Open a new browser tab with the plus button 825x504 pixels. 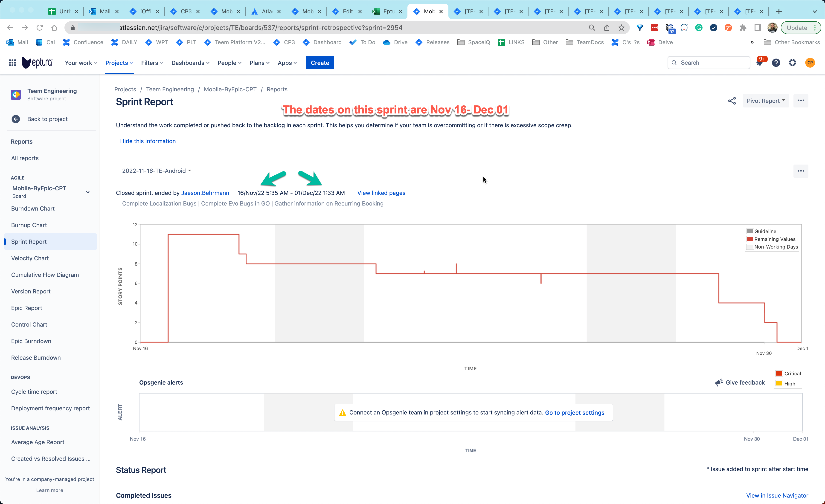pyautogui.click(x=779, y=11)
